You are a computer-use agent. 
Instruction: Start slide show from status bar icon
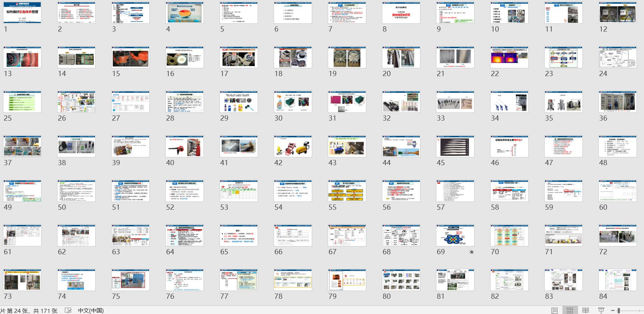601,310
